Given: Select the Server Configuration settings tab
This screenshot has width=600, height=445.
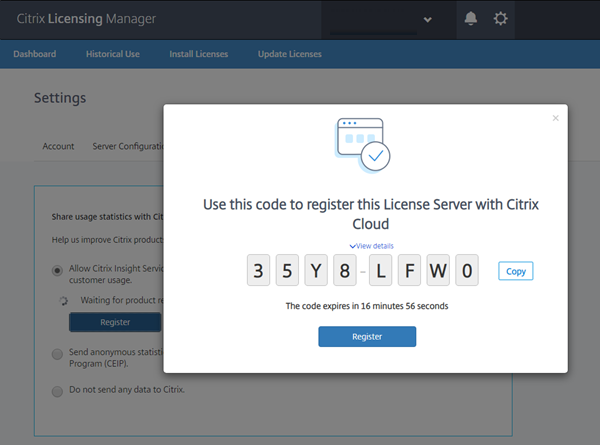Looking at the screenshot, I should point(128,146).
